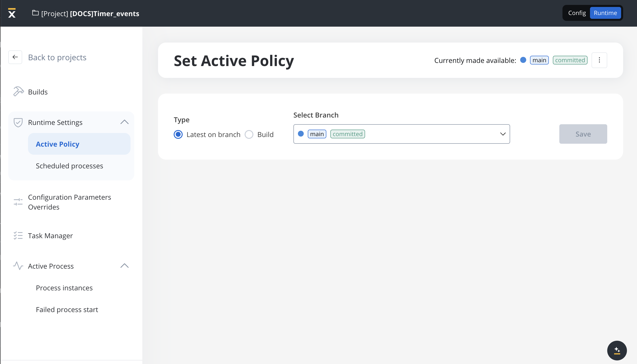637x364 pixels.
Task: Click blue status dot in header
Action: coord(523,60)
